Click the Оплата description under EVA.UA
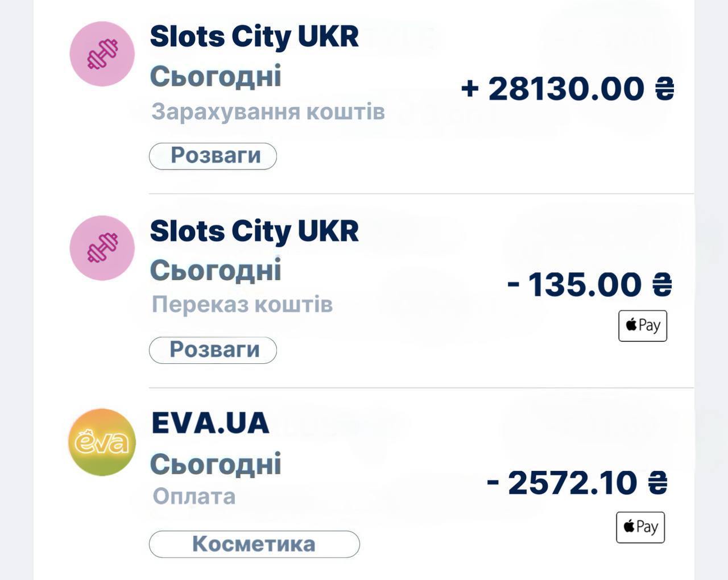 [194, 496]
